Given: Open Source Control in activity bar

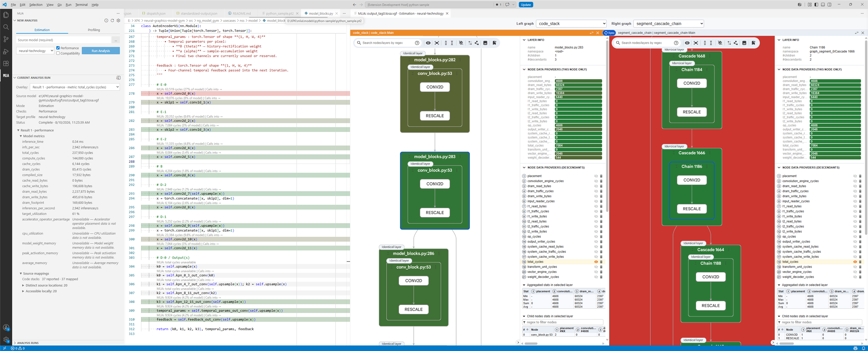Looking at the screenshot, I should [x=6, y=39].
